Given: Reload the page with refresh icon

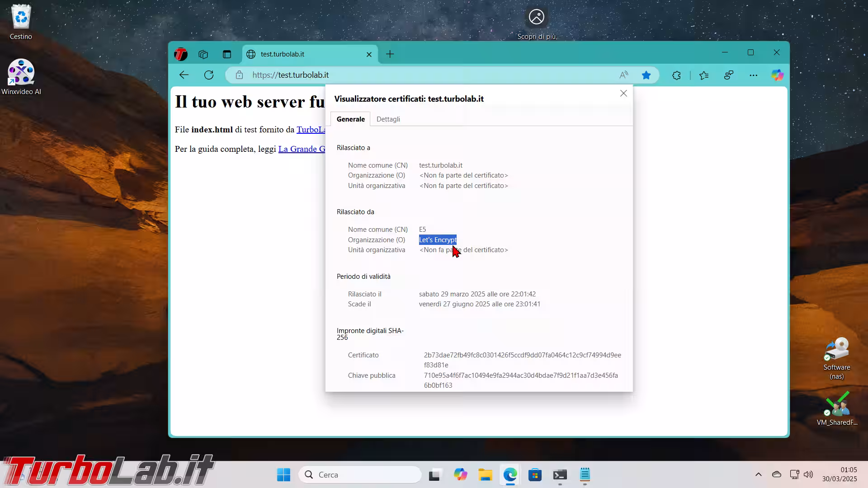Looking at the screenshot, I should tap(208, 75).
